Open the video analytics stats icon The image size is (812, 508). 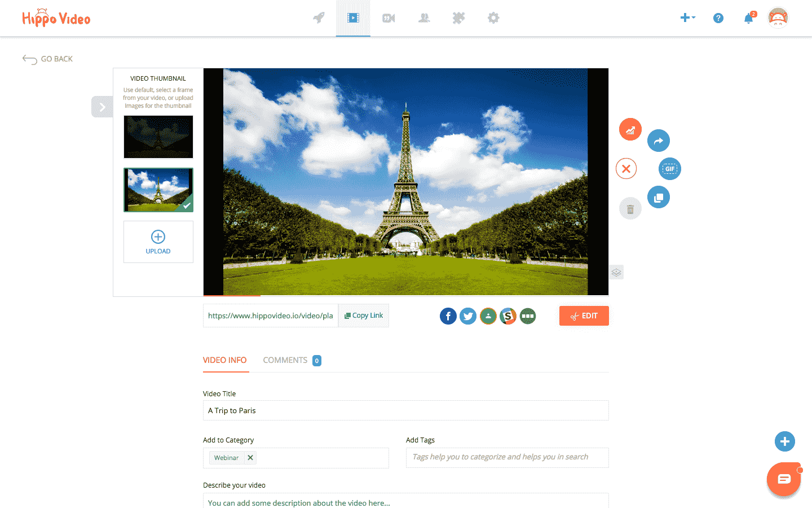[630, 129]
